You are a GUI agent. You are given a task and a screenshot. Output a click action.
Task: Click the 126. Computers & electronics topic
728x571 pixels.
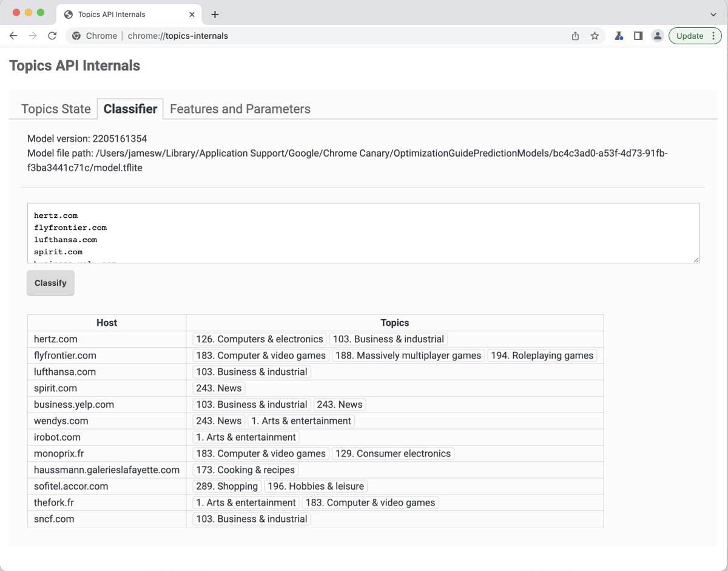pyautogui.click(x=260, y=339)
